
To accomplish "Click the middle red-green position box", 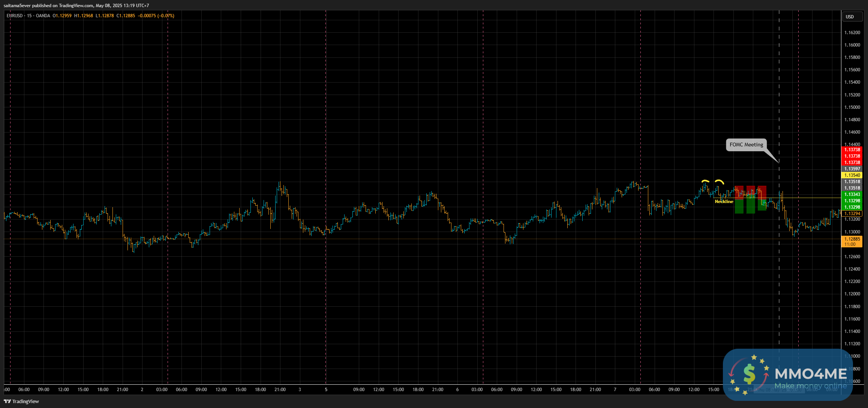I will (x=751, y=200).
